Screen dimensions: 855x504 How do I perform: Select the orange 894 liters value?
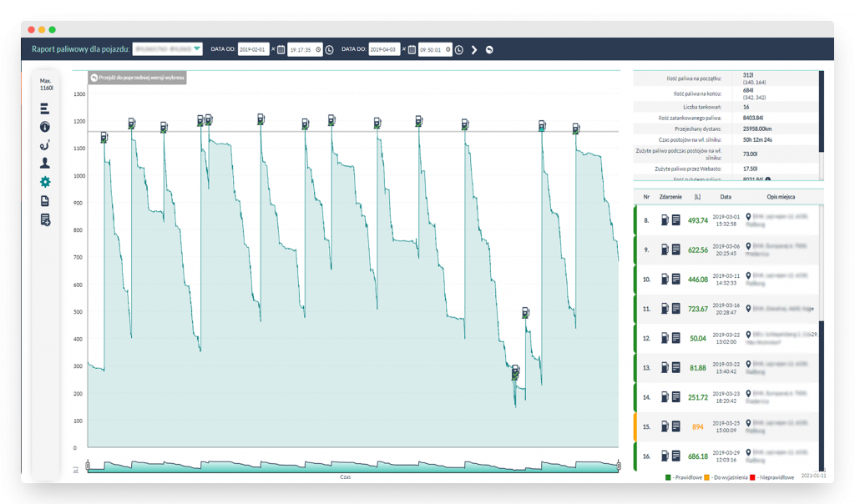point(697,426)
